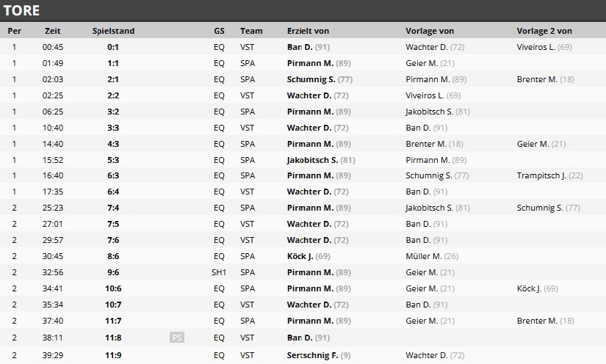Viewport: 606px width, 364px height.
Task: Open Müller M. assist link
Action: 423,257
